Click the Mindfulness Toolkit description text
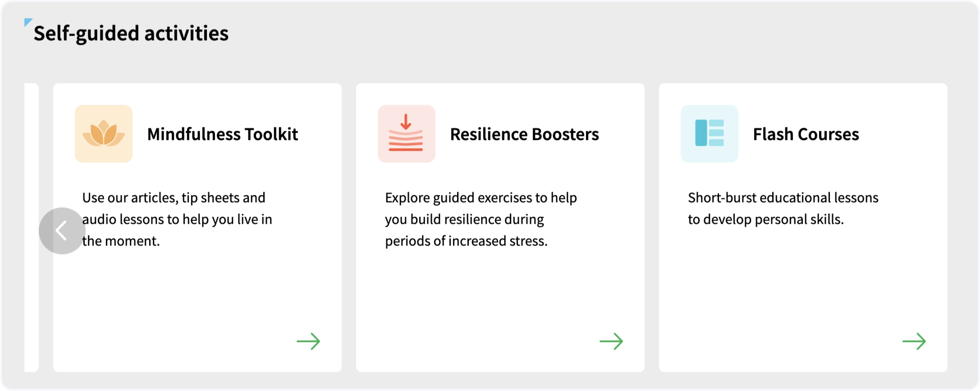Screen dimensions: 980x391 point(177,219)
